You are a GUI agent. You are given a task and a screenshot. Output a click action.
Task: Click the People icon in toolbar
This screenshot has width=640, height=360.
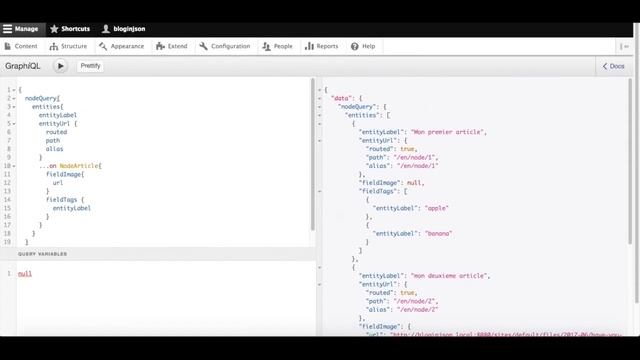pyautogui.click(x=267, y=47)
